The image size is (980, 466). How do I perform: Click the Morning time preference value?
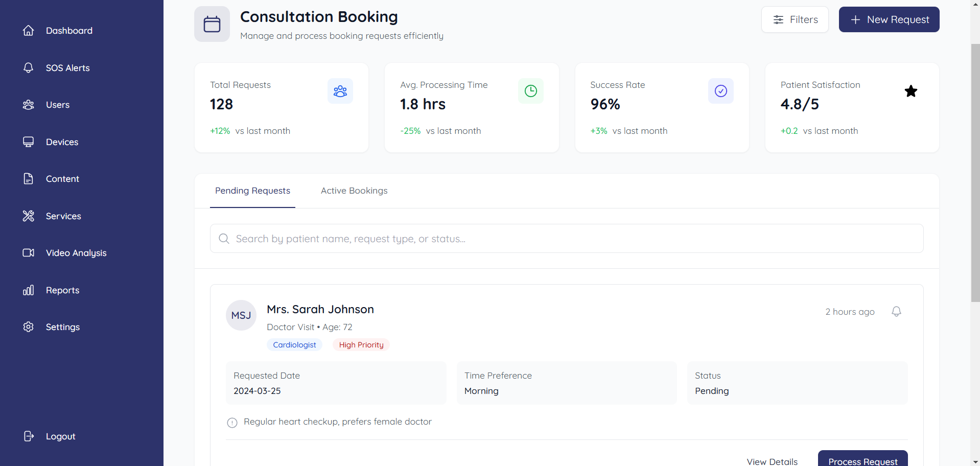pos(481,391)
